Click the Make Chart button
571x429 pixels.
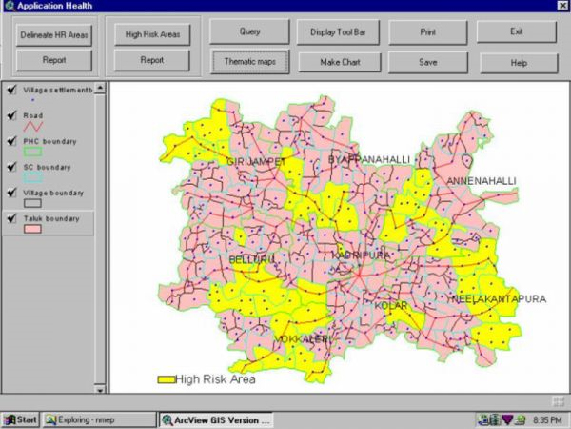[x=340, y=62]
